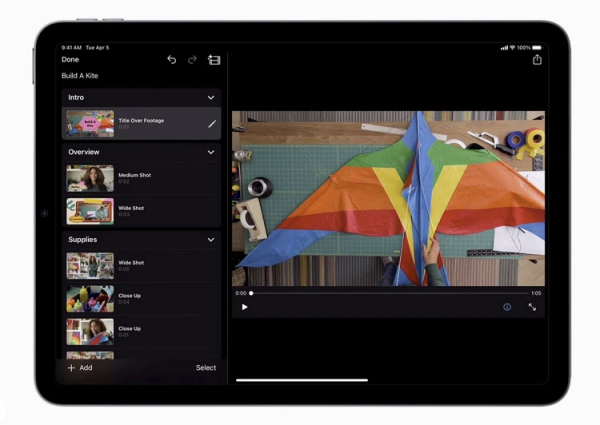This screenshot has height=425, width=600.
Task: Collapse the Overview section chevron
Action: (211, 152)
